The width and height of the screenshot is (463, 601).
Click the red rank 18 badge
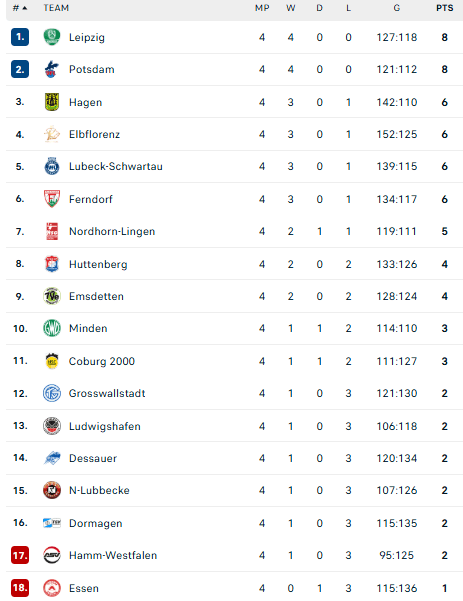pos(20,588)
